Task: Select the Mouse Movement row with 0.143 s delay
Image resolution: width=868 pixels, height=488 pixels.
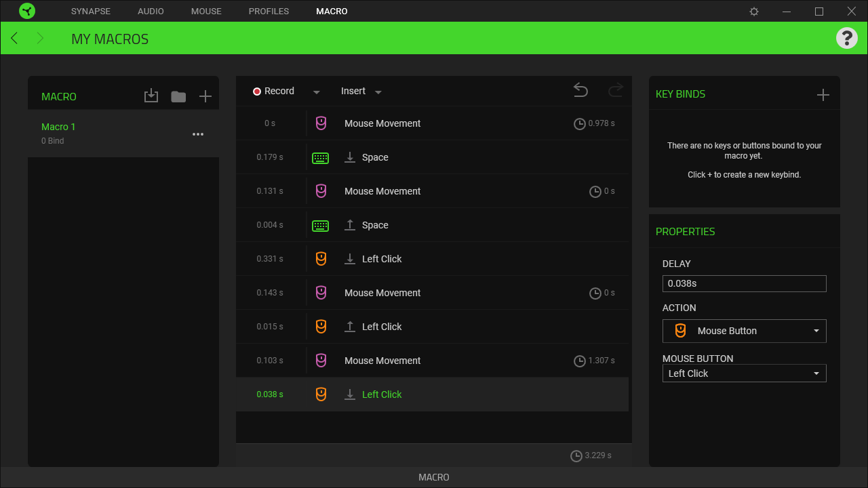Action: pos(432,293)
